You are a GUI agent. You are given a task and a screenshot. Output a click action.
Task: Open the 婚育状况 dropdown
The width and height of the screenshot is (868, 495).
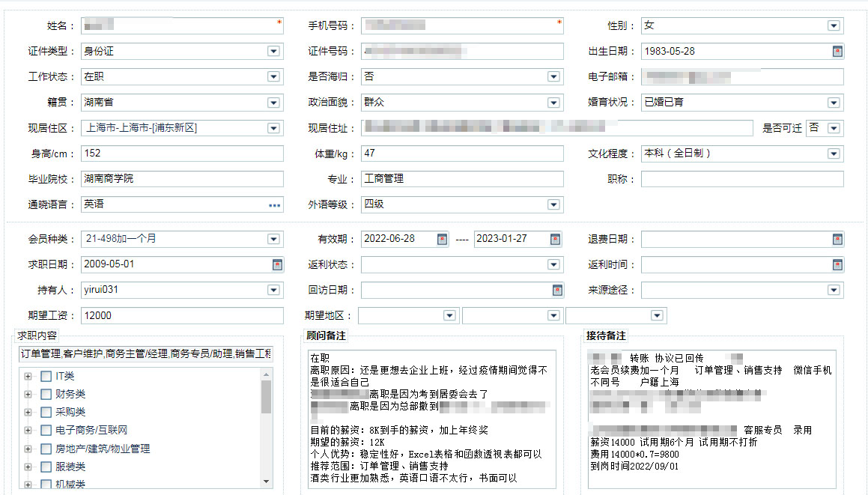(833, 103)
